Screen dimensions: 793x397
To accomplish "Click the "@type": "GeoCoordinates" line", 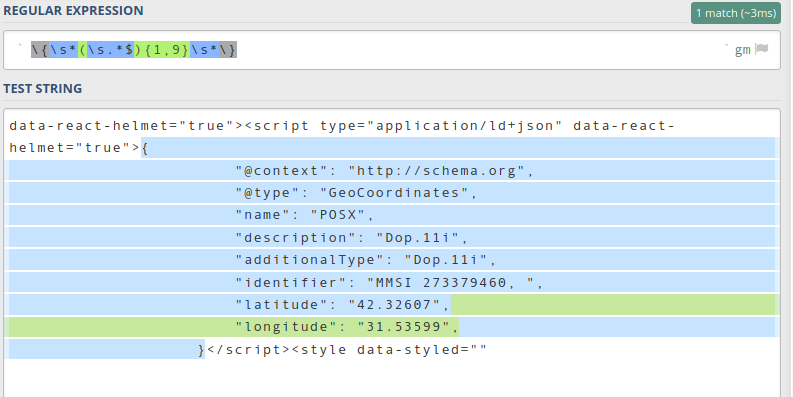I will (x=356, y=193).
